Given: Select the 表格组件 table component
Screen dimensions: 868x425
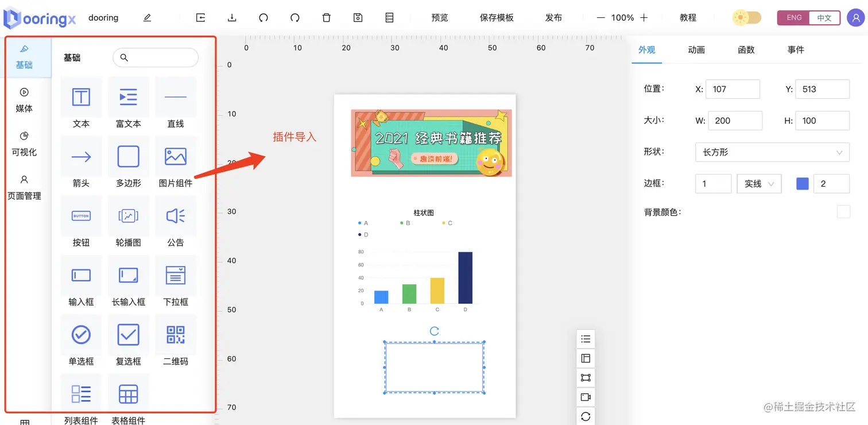Looking at the screenshot, I should tap(128, 400).
